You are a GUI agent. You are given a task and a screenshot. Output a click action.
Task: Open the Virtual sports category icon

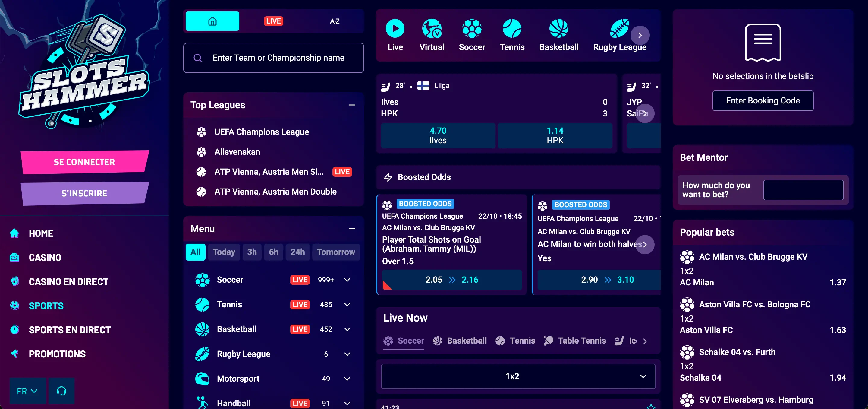pos(432,29)
